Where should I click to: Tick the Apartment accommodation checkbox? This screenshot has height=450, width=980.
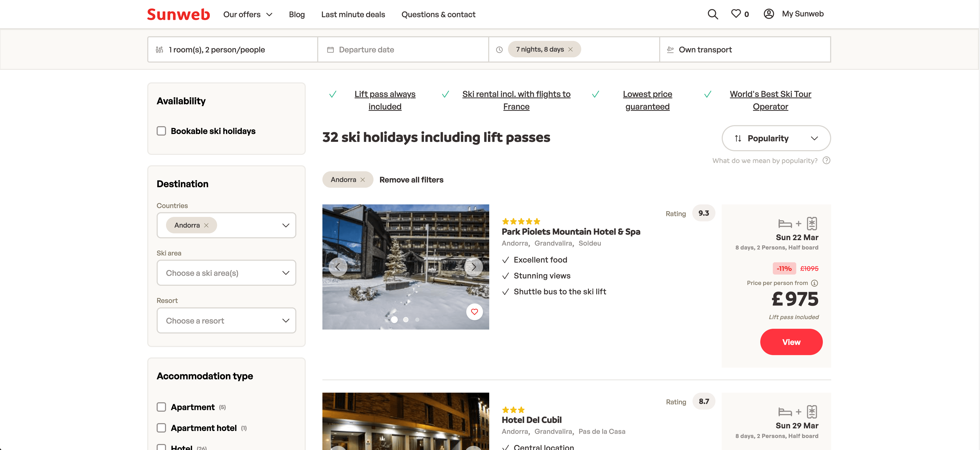[x=161, y=407]
